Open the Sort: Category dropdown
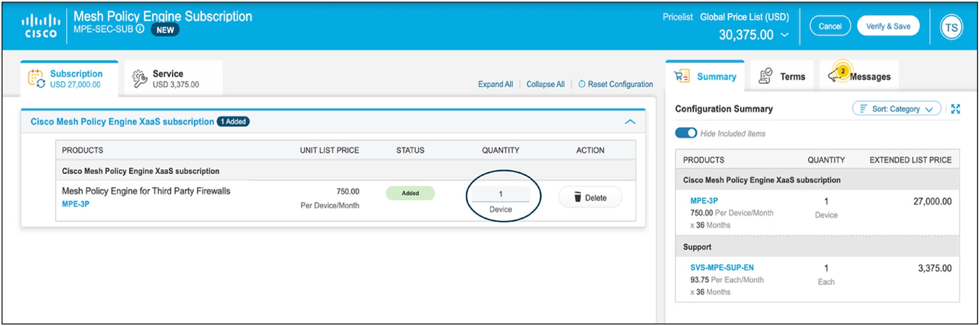Viewport: 980px width, 326px height. coord(897,109)
